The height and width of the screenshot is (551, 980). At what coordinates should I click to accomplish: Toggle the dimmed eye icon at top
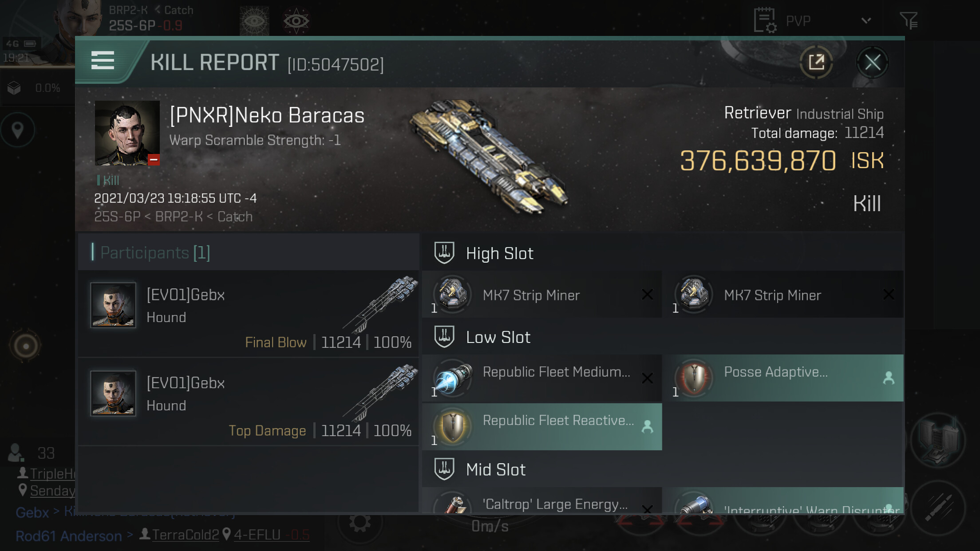coord(254,21)
